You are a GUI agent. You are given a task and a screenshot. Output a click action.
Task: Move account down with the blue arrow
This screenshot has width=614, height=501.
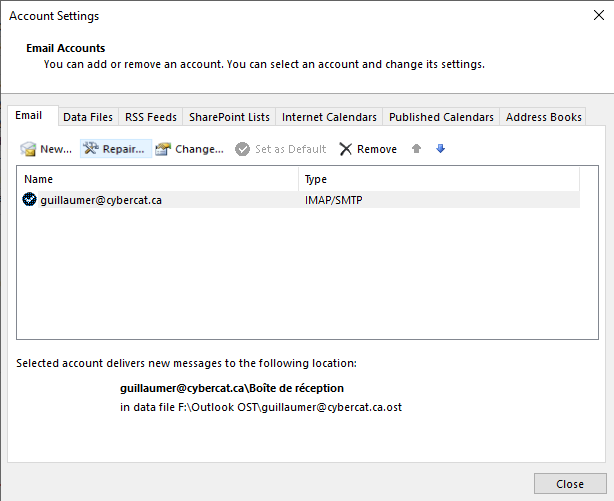point(440,149)
